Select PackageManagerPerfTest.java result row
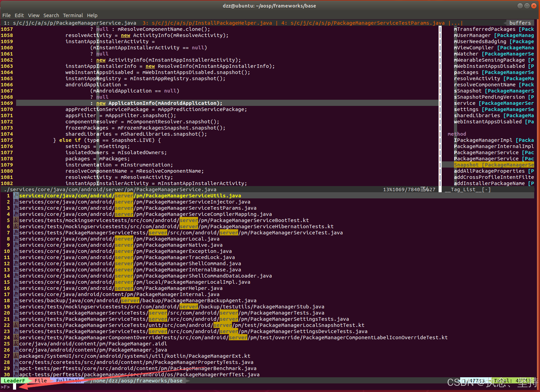The image size is (540, 392). pos(139,375)
